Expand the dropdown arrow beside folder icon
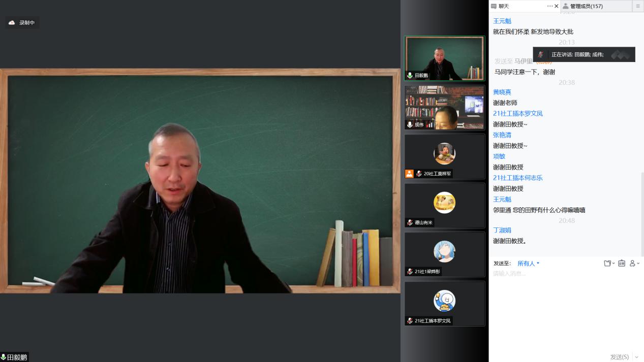 [x=614, y=264]
